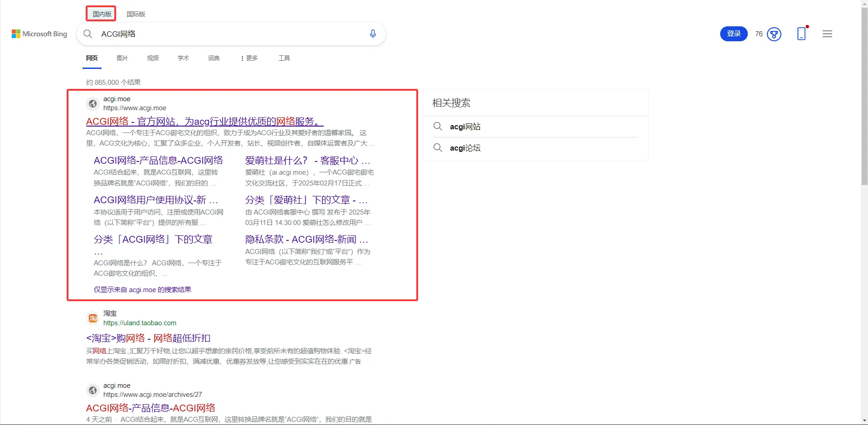Expand the 更多 search categories menu
This screenshot has width=868, height=425.
(249, 58)
